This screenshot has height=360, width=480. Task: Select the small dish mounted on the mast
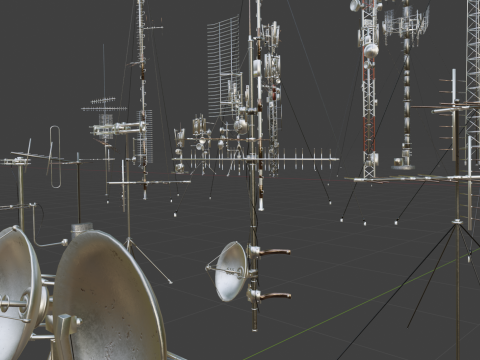(230, 272)
